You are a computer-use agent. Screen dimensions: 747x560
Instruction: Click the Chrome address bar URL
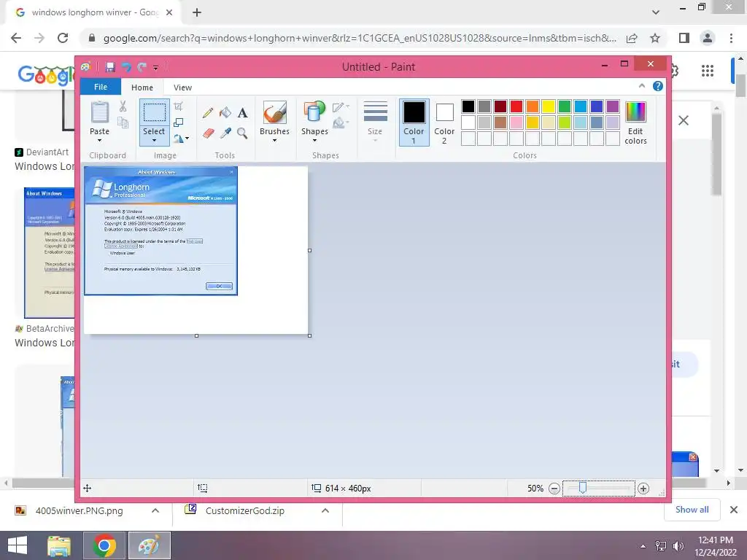coord(360,38)
